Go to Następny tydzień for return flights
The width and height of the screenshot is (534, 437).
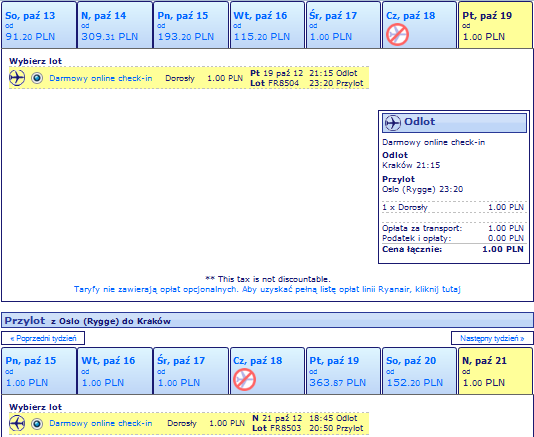pos(492,338)
